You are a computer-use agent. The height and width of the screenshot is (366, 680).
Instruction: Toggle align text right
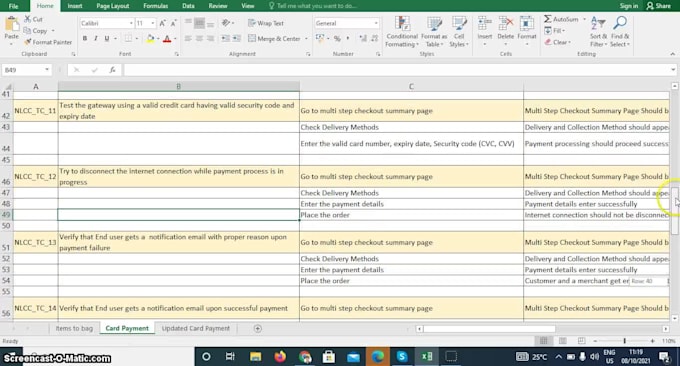pyautogui.click(x=210, y=39)
